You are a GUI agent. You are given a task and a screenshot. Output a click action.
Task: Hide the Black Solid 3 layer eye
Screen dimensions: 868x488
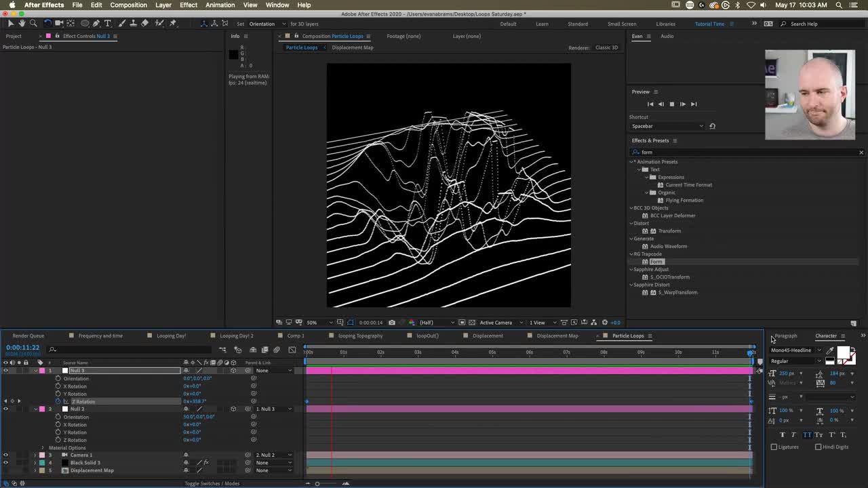[x=5, y=462]
